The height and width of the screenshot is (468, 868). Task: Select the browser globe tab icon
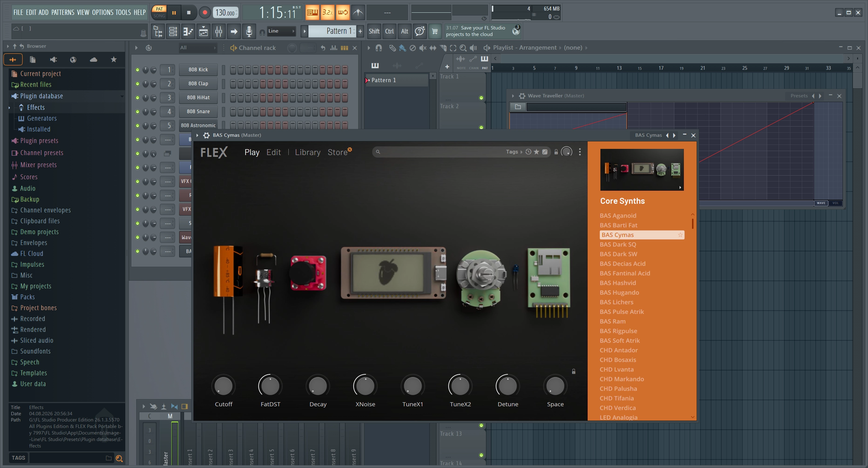pos(73,60)
